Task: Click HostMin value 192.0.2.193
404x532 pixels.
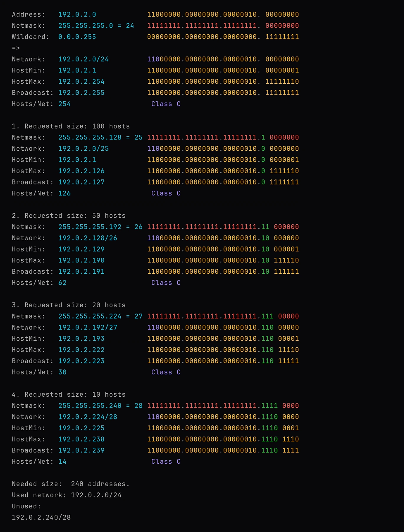Action: coord(82,339)
